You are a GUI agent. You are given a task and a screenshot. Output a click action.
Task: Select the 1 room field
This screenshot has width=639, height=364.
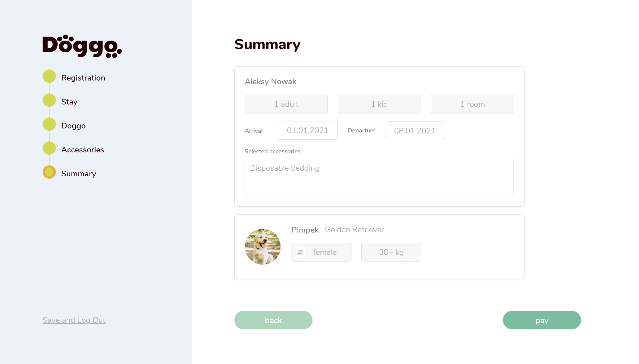click(472, 104)
